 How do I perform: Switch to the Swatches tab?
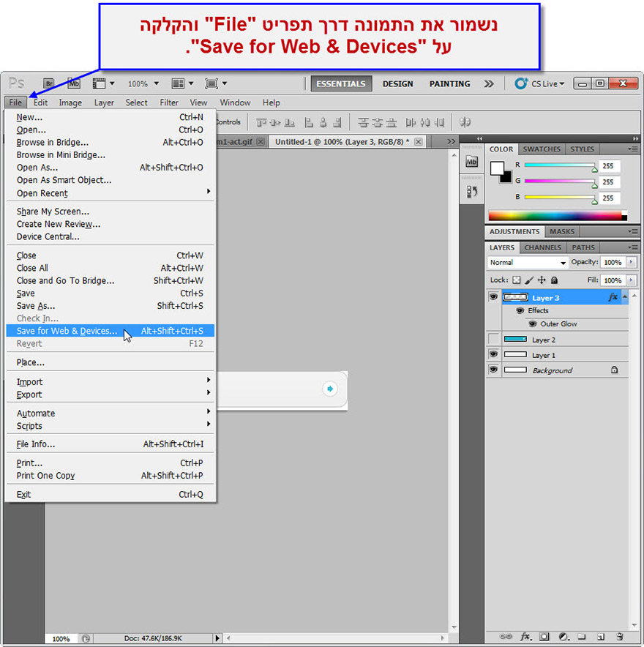click(542, 149)
